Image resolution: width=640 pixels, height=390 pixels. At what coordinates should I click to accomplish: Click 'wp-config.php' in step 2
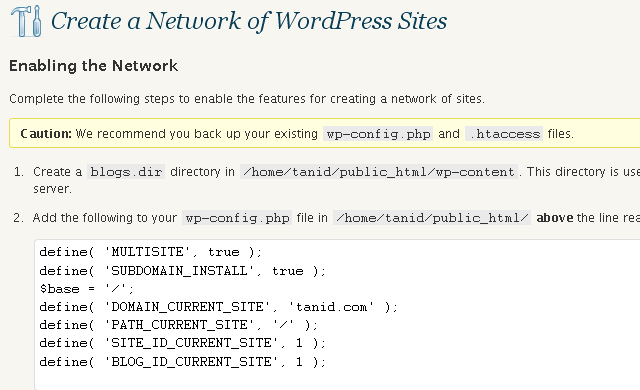point(237,218)
